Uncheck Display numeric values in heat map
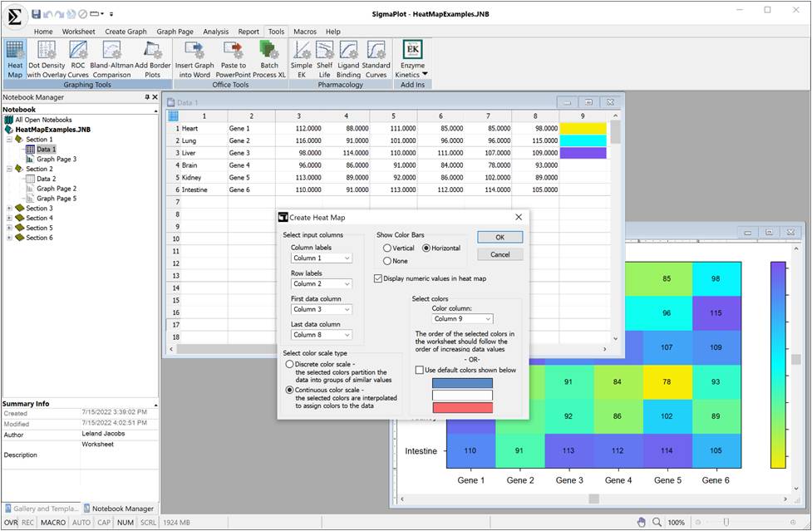This screenshot has height=531, width=812. 379,278
